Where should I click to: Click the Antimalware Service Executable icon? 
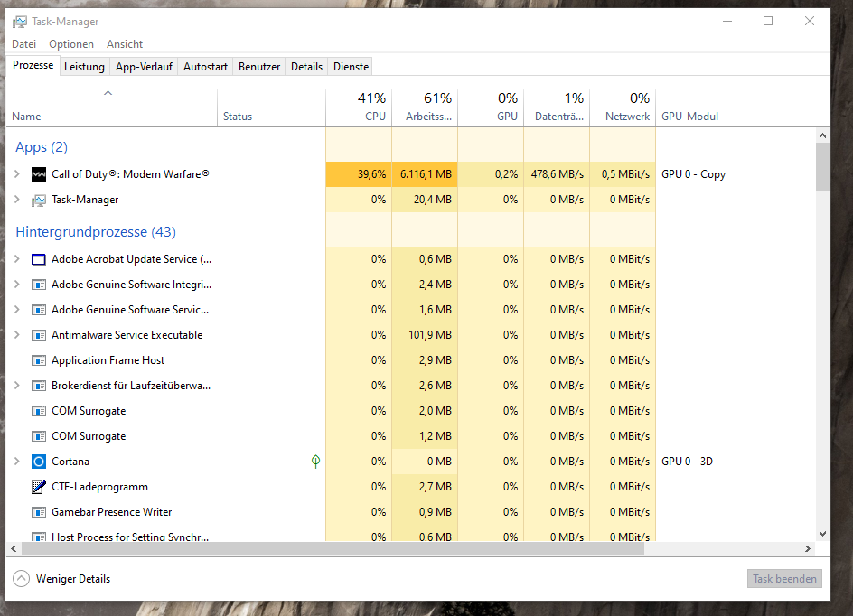tap(39, 335)
